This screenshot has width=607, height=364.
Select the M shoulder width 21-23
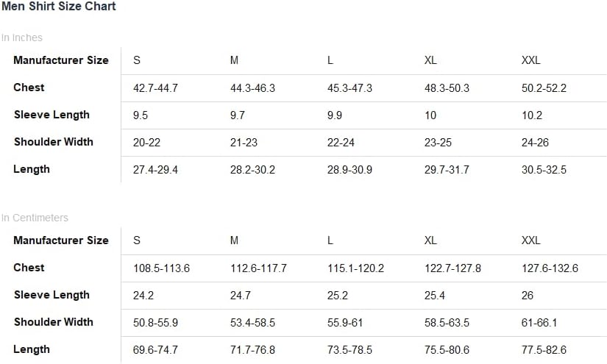click(244, 143)
